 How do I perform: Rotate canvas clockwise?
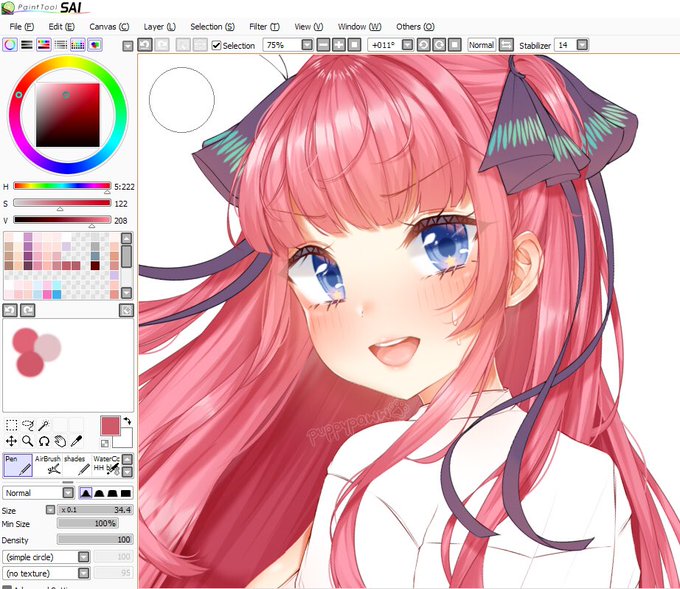[x=439, y=45]
